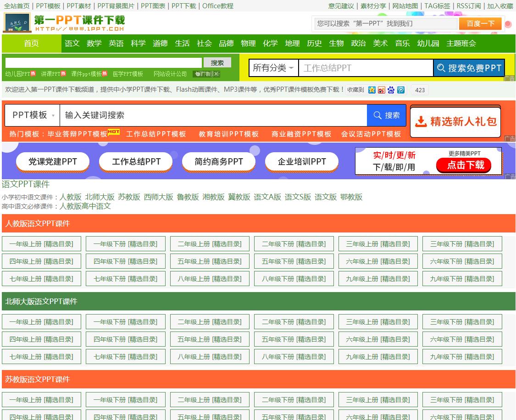Share page via the QQ Zone icon

click(372, 90)
